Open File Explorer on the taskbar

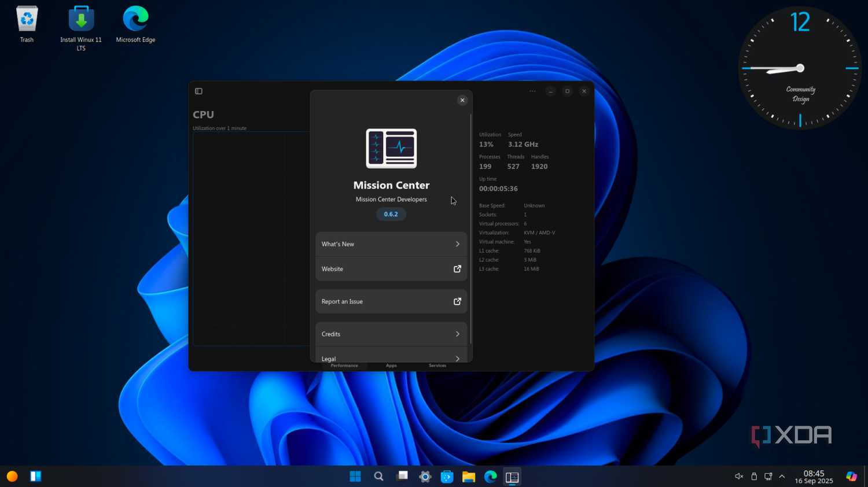click(x=469, y=477)
